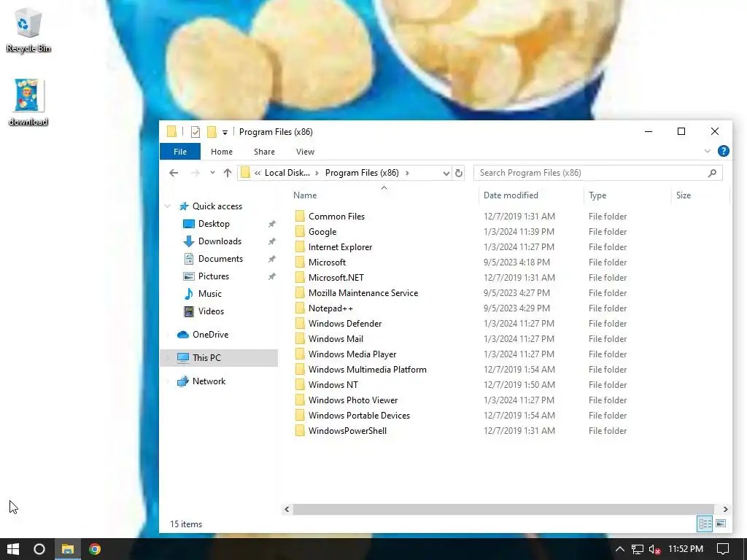
Task: Open the recent locations dropdown
Action: point(212,173)
